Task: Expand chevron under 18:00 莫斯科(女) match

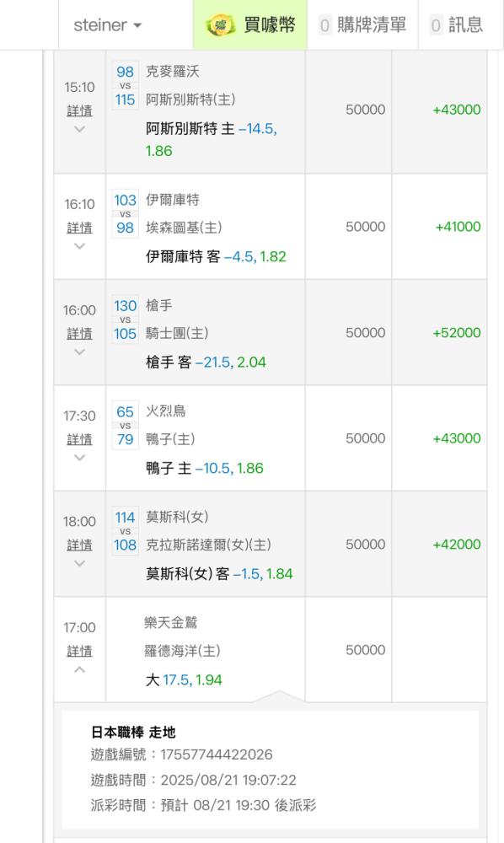Action: click(79, 563)
